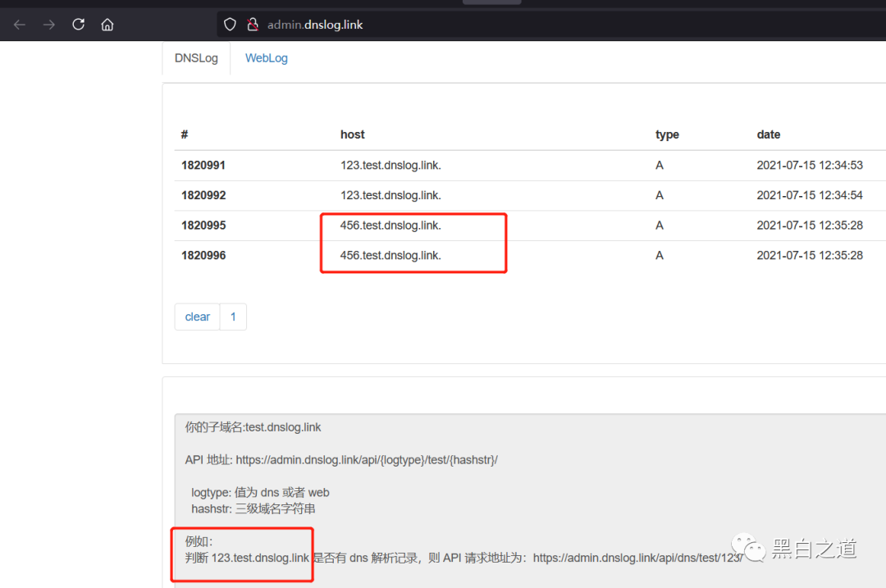Click the type column header

tap(667, 134)
